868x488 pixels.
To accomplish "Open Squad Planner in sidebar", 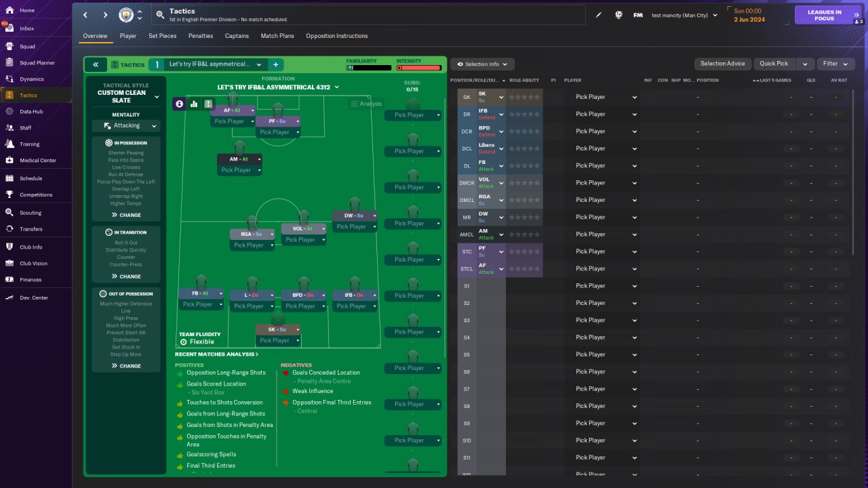I will click(37, 63).
